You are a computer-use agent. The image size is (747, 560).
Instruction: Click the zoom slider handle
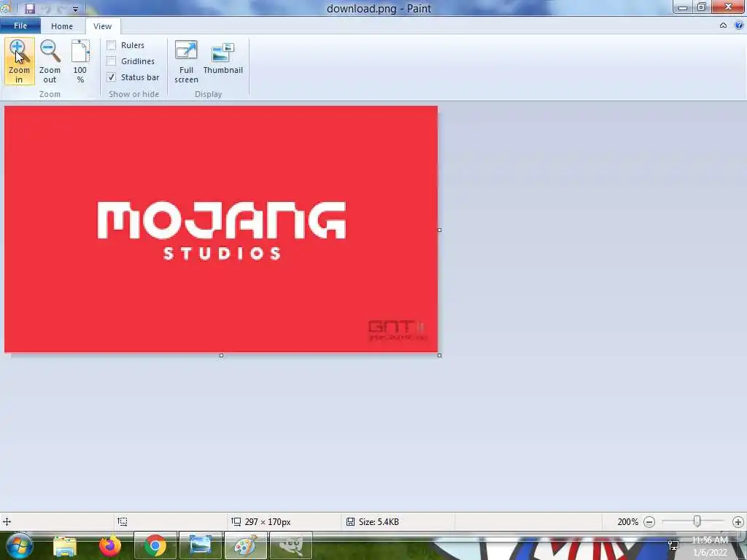click(697, 521)
